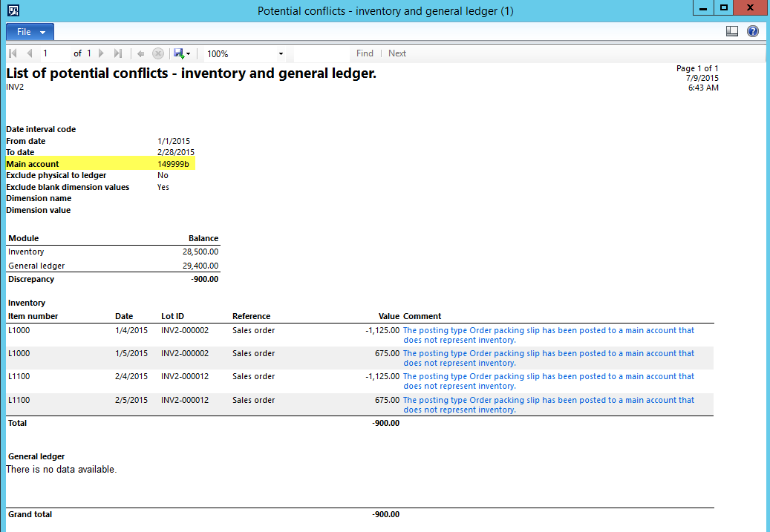Screen dimensions: 770x532
Task: Click the stop rendering icon
Action: click(157, 53)
